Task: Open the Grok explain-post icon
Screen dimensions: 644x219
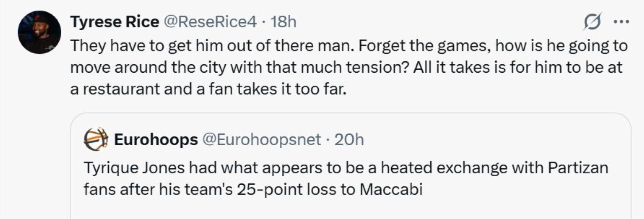Action: (591, 22)
